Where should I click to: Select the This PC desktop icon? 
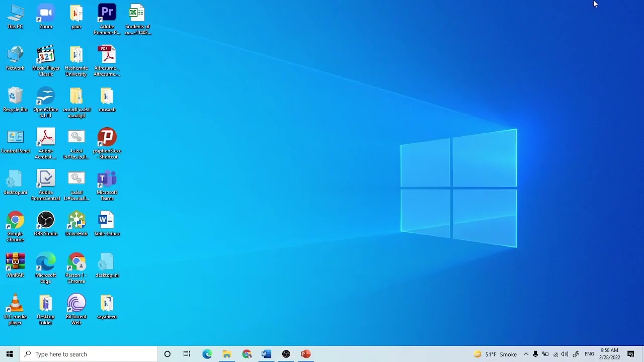[x=15, y=17]
